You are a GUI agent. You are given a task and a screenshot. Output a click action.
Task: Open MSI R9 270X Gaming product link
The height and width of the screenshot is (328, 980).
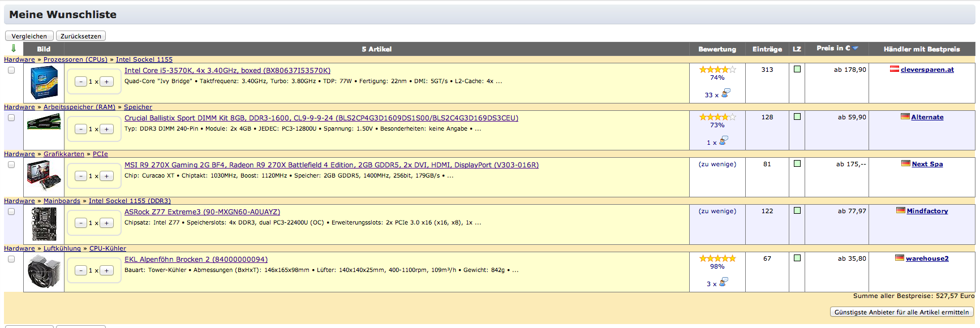click(332, 165)
